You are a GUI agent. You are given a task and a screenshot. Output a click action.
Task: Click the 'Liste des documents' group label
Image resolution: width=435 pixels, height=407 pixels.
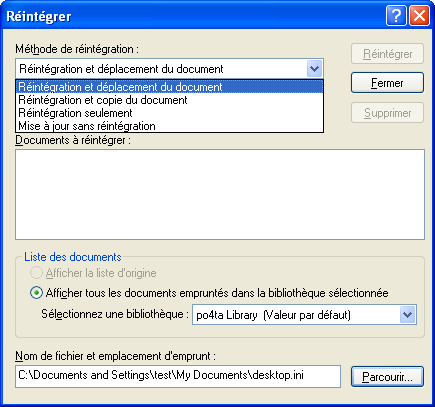(x=73, y=257)
